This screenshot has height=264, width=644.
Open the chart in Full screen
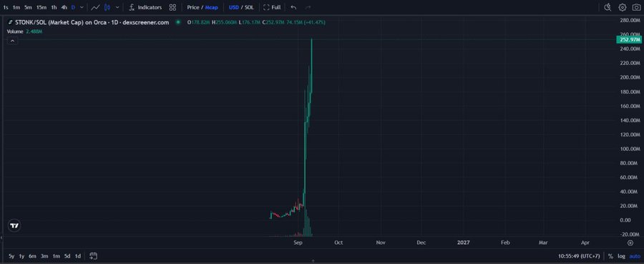[272, 7]
